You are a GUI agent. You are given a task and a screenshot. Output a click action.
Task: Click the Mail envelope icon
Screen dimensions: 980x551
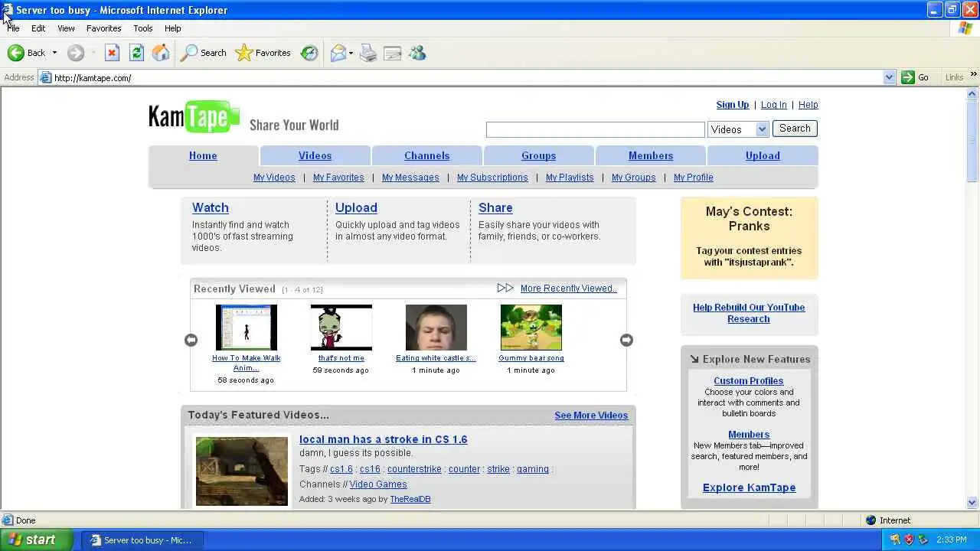pos(338,53)
